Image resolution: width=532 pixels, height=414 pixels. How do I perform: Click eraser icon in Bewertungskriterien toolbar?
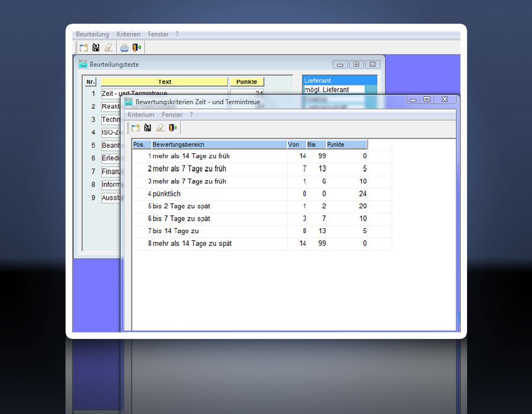pyautogui.click(x=160, y=128)
